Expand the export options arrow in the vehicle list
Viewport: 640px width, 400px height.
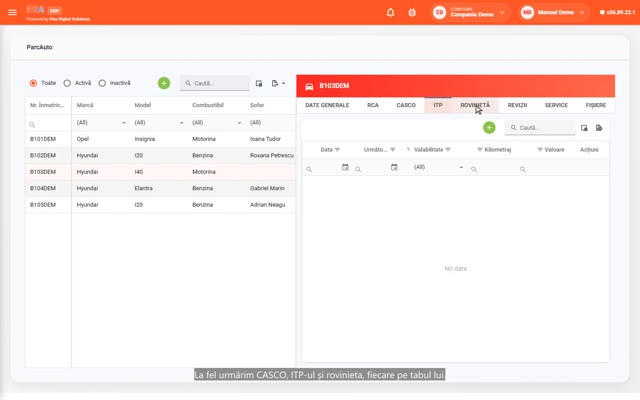284,83
